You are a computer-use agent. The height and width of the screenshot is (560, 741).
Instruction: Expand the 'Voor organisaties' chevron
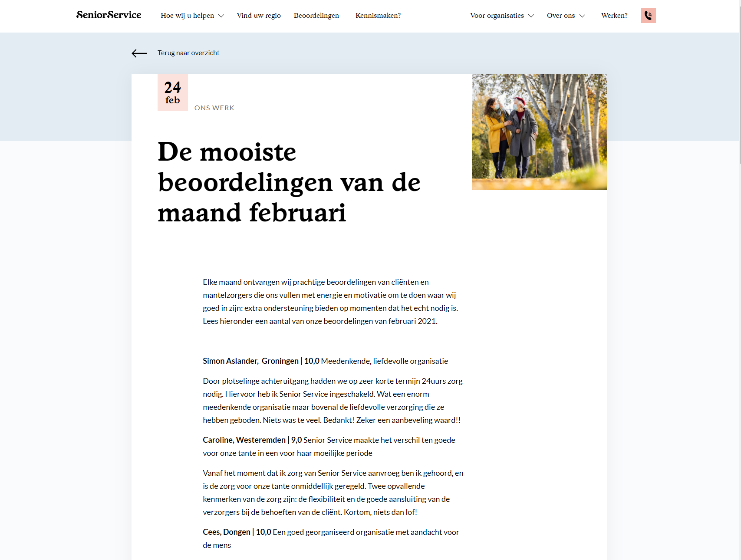(531, 16)
